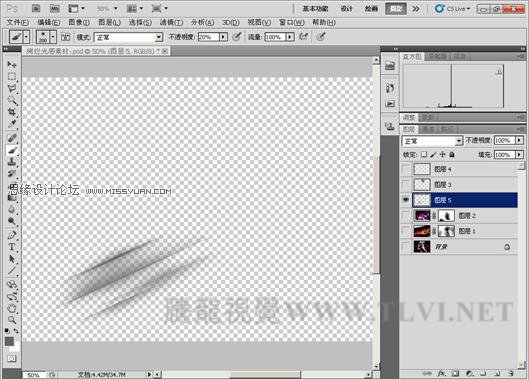Viewport: 529px width, 380px height.
Task: Show layer 图层 2 via its visibility box
Action: [406, 215]
